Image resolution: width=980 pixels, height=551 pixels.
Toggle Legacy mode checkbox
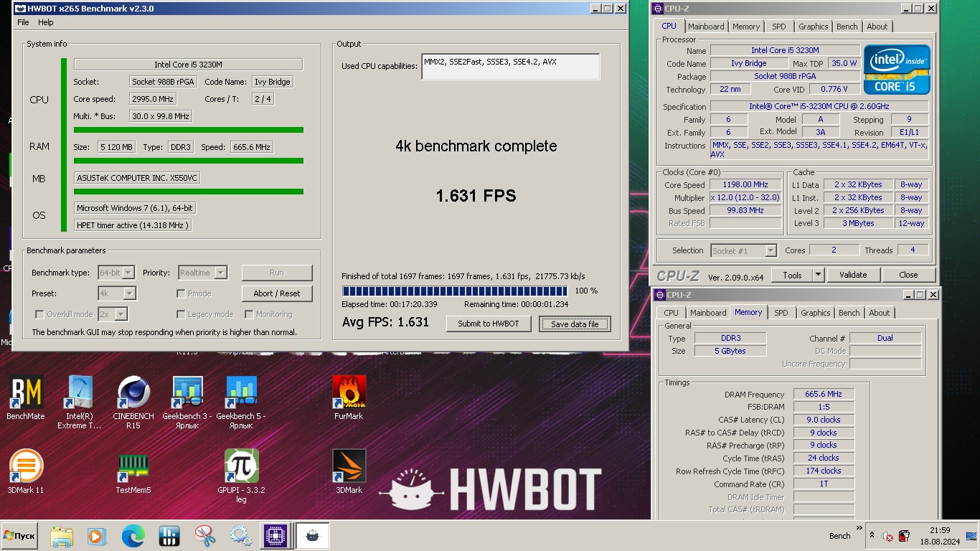181,314
